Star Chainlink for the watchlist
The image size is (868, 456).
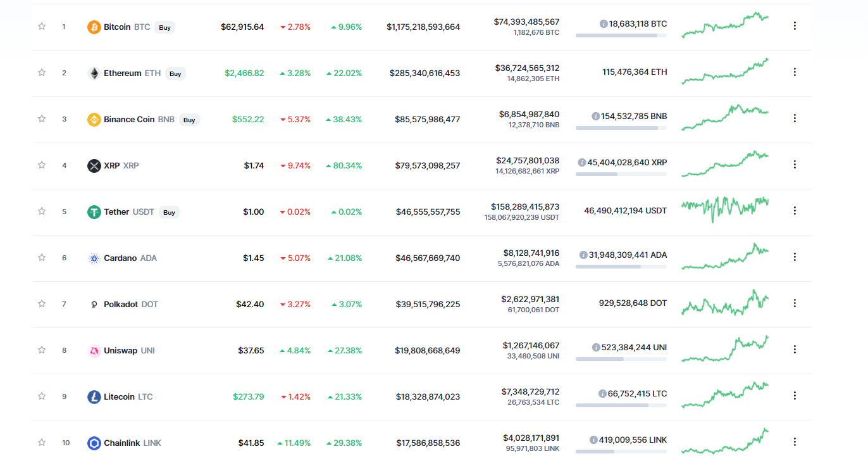point(42,443)
